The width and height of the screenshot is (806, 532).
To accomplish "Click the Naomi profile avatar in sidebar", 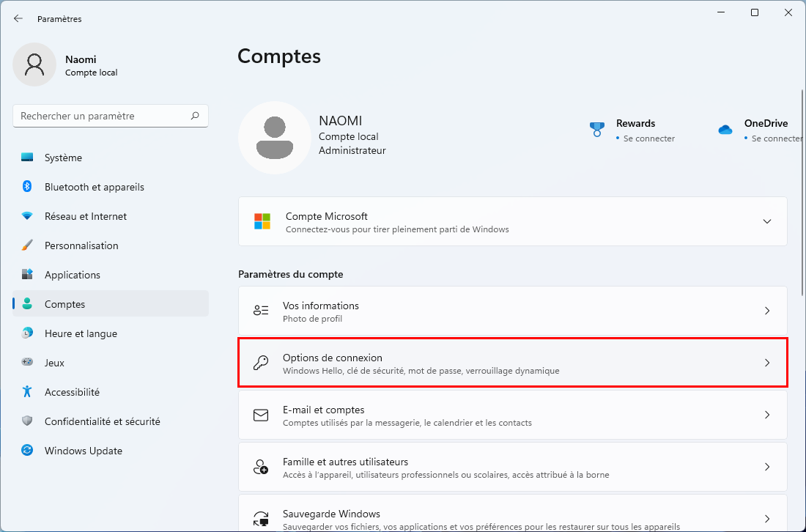I will (x=34, y=64).
